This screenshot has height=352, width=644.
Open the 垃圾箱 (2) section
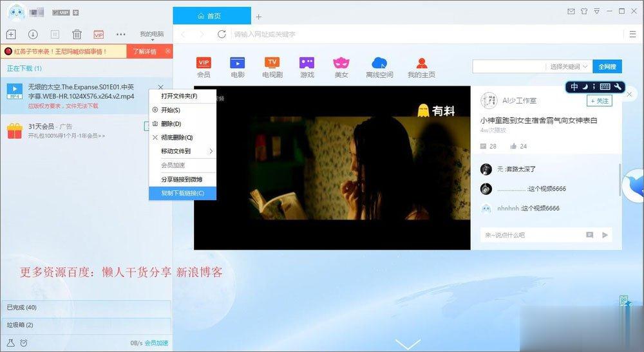[x=86, y=324]
